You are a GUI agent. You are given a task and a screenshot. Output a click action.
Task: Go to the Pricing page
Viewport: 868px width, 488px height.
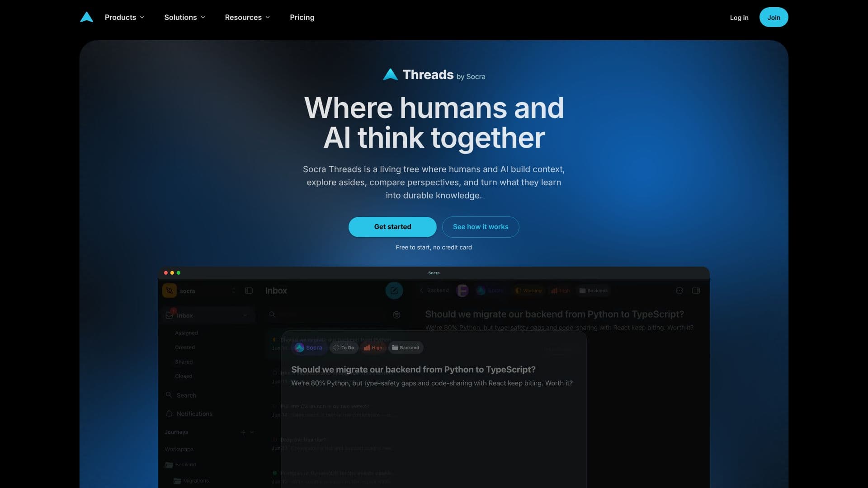click(302, 17)
